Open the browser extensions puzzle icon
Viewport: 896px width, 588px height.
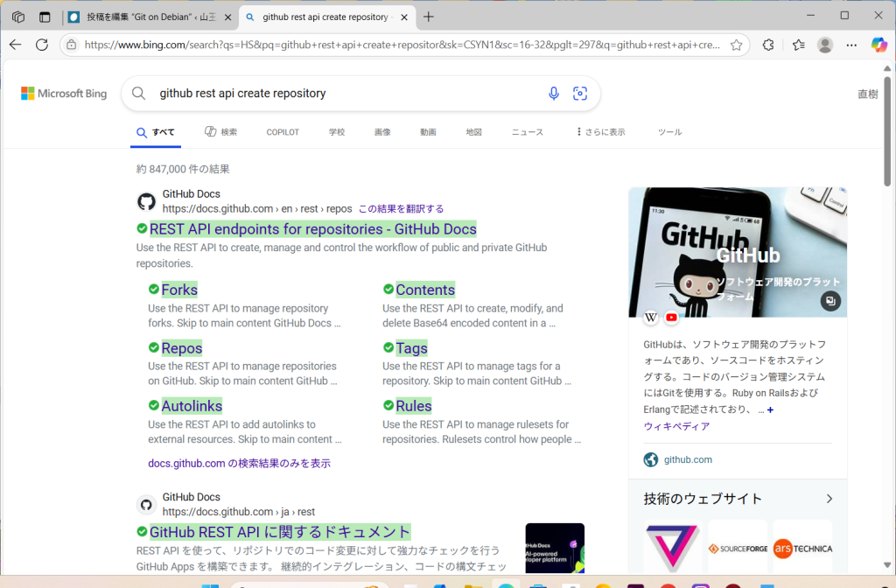(x=768, y=45)
